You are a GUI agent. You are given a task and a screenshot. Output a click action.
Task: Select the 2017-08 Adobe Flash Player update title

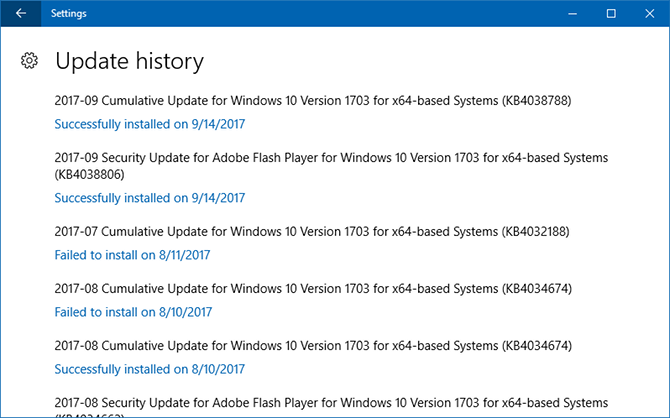pyautogui.click(x=331, y=403)
